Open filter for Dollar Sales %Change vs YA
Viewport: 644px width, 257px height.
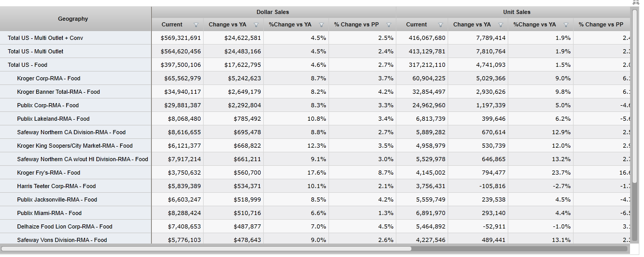click(x=321, y=25)
